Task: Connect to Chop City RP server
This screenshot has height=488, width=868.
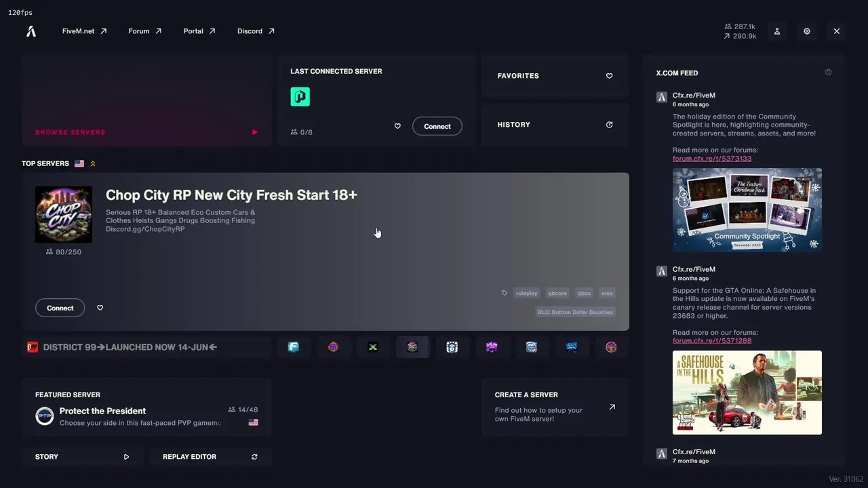Action: (x=60, y=308)
